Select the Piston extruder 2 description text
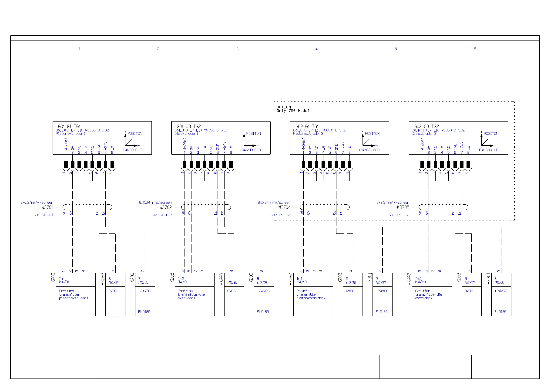Image resolution: width=554 pixels, height=392 pixels. [308, 133]
